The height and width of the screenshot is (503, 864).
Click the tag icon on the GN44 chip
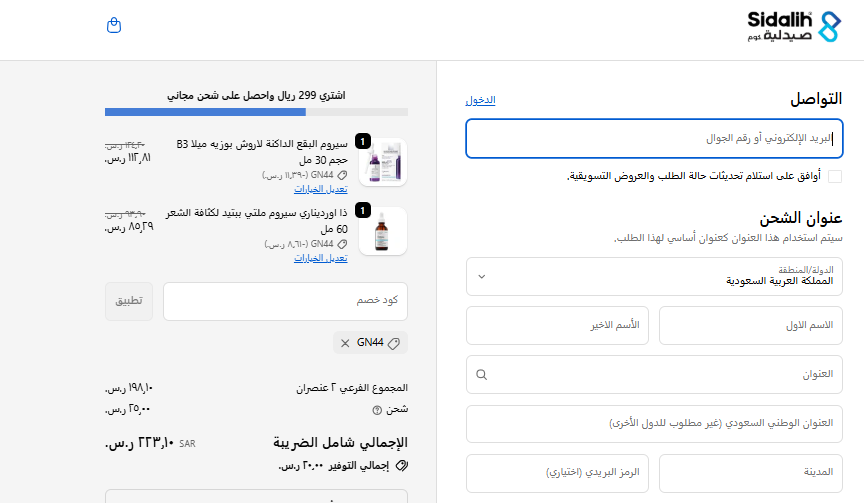click(x=393, y=344)
